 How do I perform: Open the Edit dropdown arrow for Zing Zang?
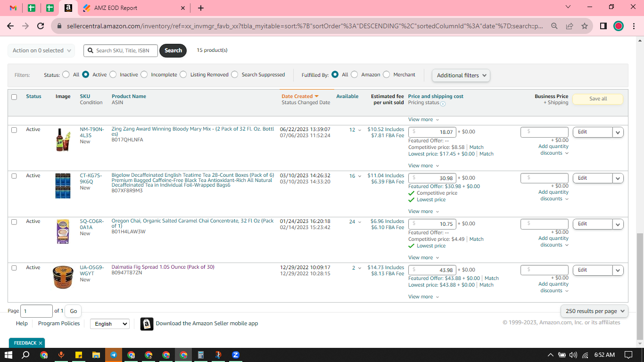coord(618,132)
